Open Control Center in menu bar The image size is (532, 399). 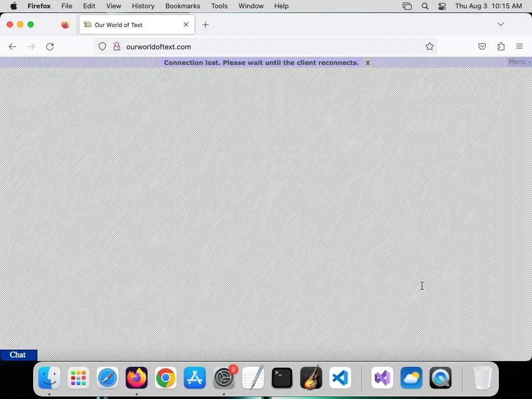point(442,6)
